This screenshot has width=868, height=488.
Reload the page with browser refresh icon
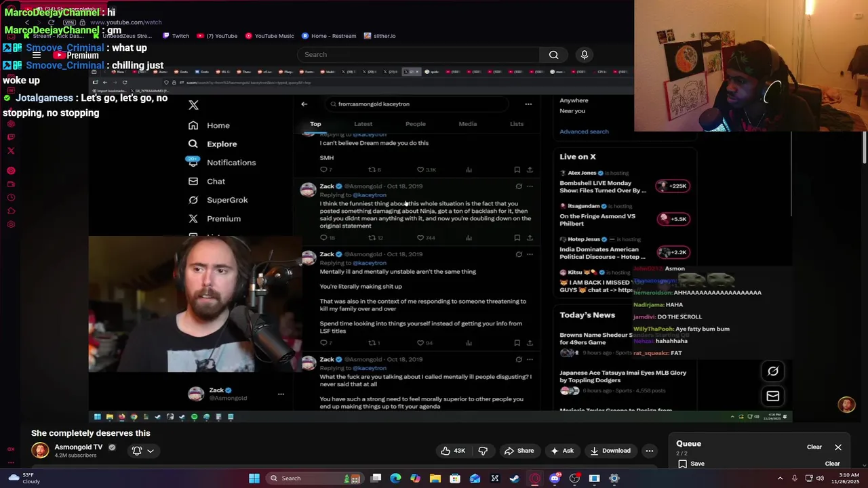[51, 22]
